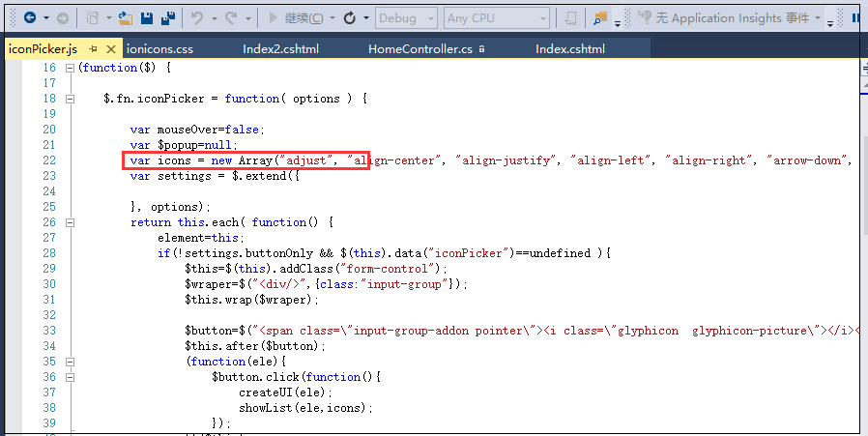Click the Navigate Backward arrow icon

coord(29,18)
